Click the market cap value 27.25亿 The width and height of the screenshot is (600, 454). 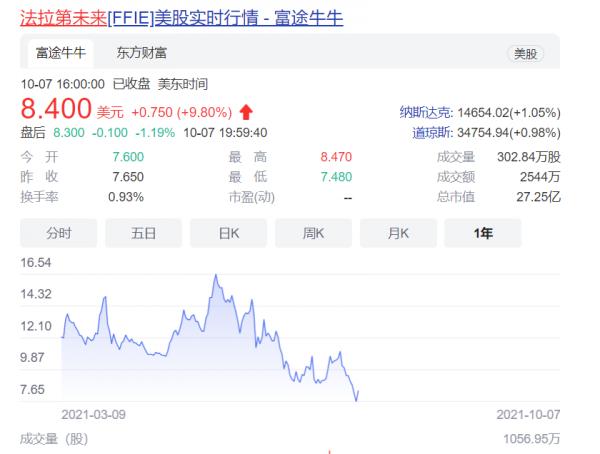pyautogui.click(x=538, y=197)
